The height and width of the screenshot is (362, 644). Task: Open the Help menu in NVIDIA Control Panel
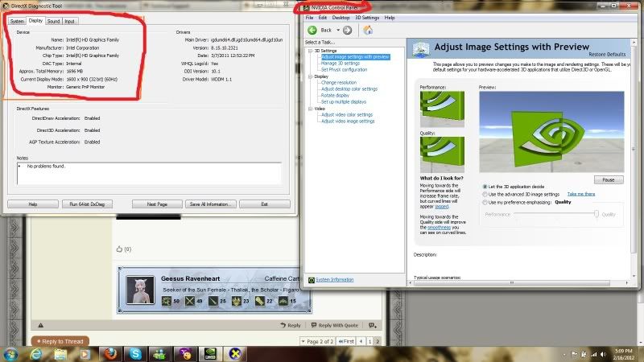pos(390,18)
